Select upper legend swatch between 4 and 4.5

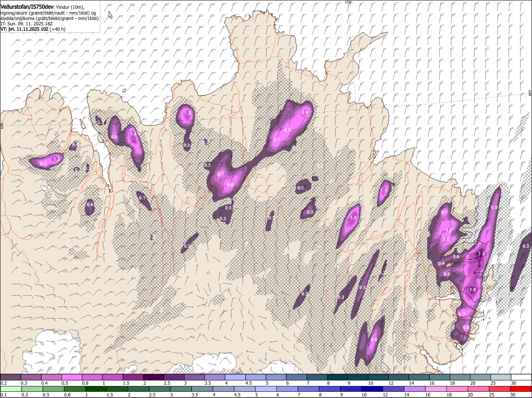coord(236,377)
